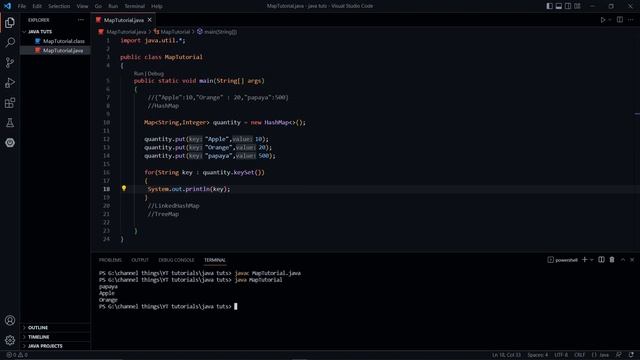Viewport: 640px width, 360px height.
Task: Click the Debug CodeLens link above main
Action: (156, 73)
